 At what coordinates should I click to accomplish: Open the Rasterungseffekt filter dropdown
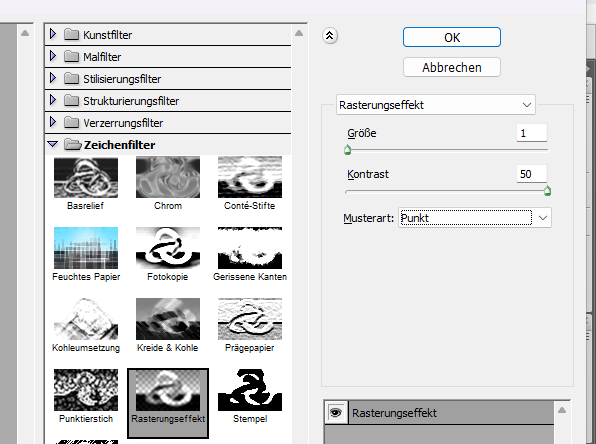click(x=436, y=105)
